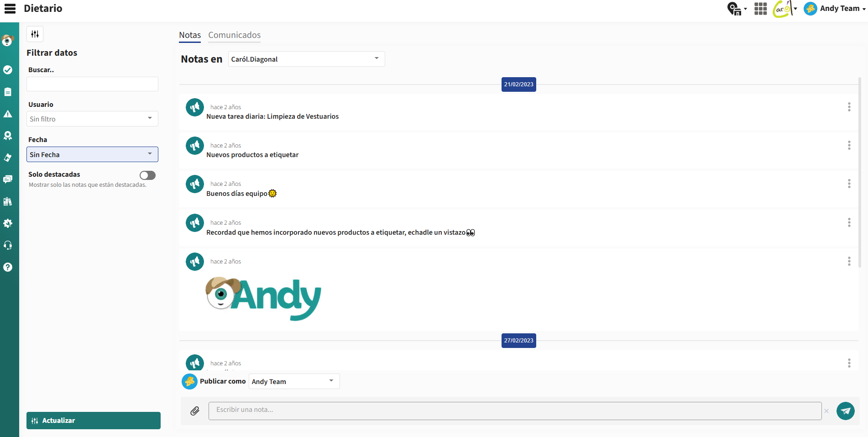Select note text Nueva tarea diaria: Limpieza de Vestuarios
This screenshot has width=868, height=437.
coord(272,116)
